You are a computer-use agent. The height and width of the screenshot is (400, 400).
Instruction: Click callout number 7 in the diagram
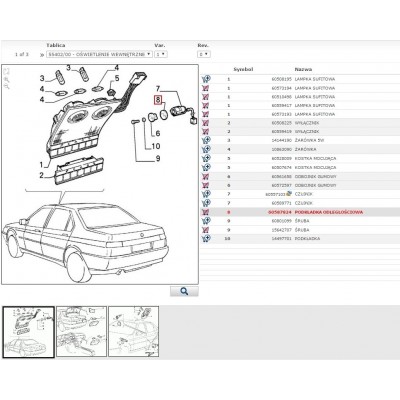(x=158, y=89)
